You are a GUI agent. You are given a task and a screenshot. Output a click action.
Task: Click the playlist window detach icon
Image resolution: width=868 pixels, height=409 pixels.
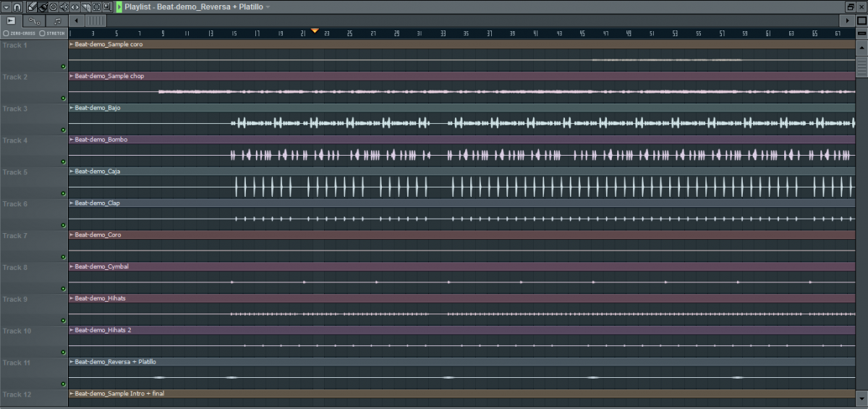pos(850,7)
